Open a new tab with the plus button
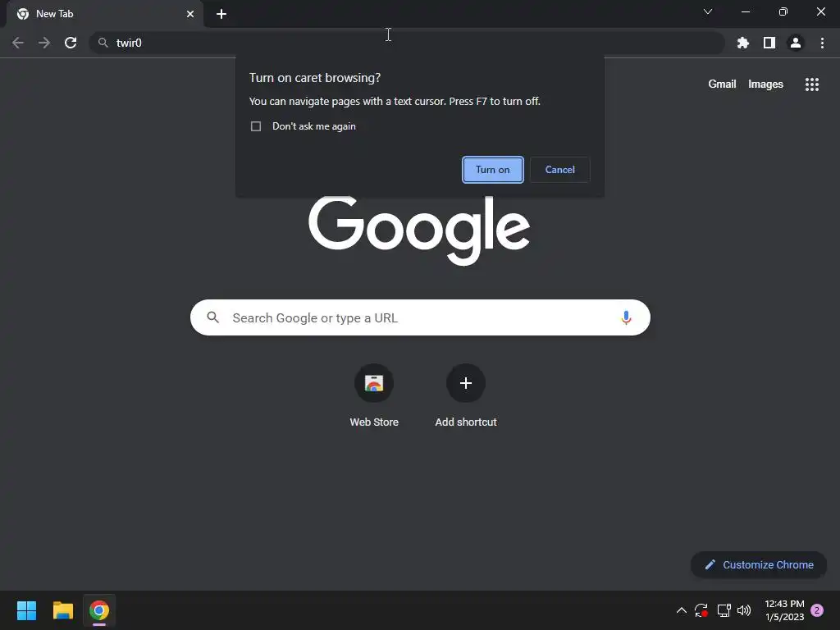The height and width of the screenshot is (630, 840). [x=221, y=14]
